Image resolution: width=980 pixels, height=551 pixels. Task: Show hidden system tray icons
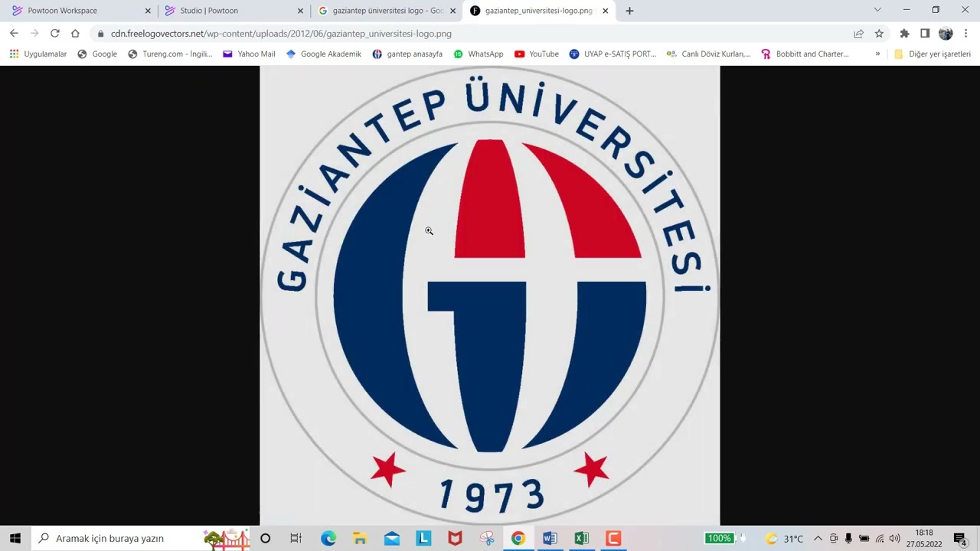pos(818,539)
